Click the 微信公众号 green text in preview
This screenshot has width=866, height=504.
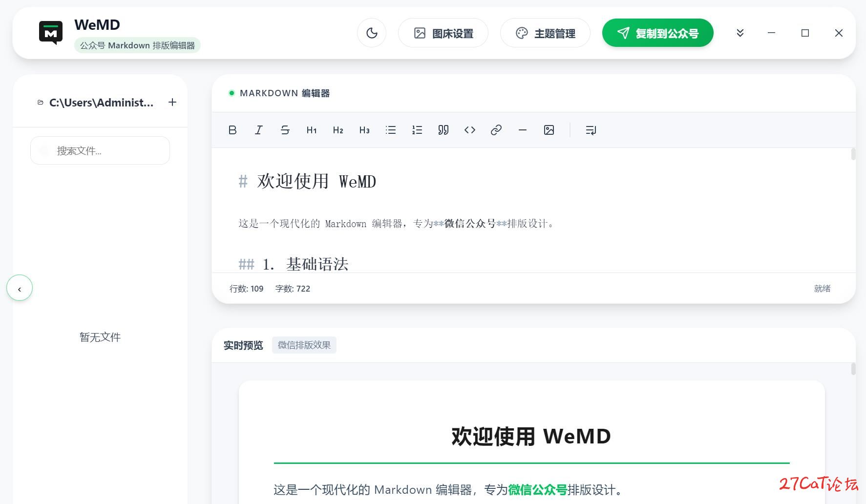537,489
